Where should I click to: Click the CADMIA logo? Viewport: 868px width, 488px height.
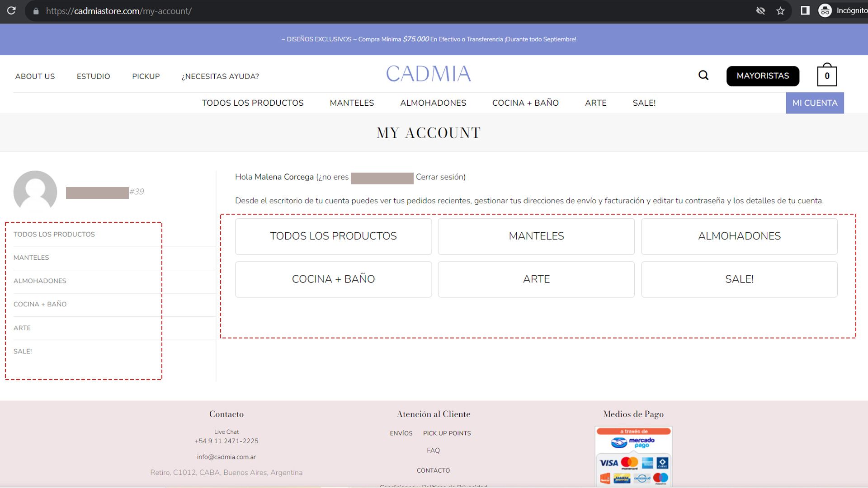tap(428, 74)
